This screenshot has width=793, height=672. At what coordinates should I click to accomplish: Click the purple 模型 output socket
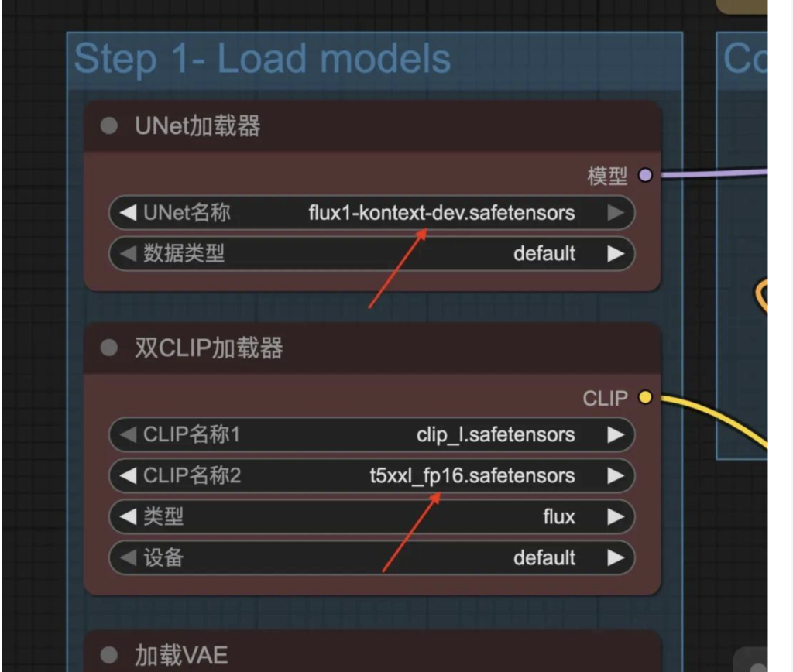[x=645, y=176]
